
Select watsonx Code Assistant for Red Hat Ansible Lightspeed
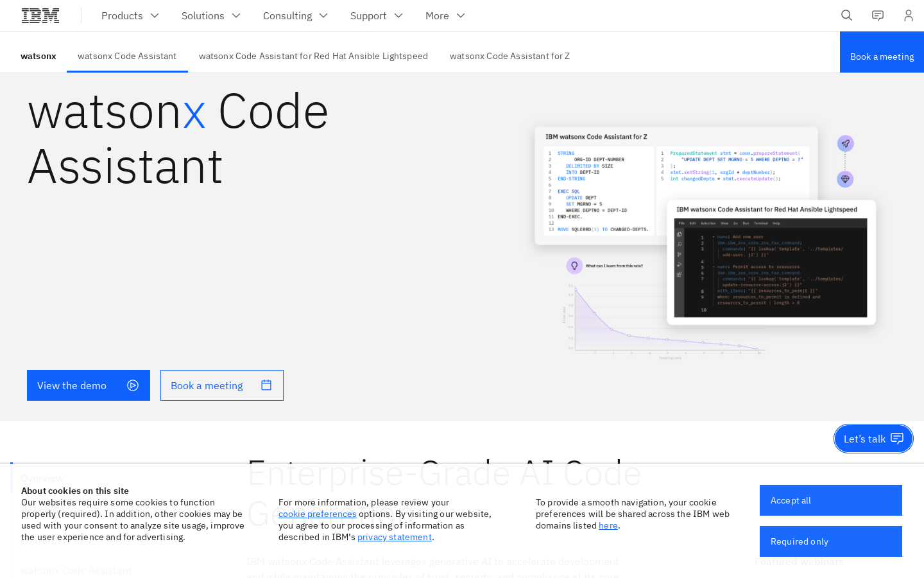pyautogui.click(x=313, y=56)
